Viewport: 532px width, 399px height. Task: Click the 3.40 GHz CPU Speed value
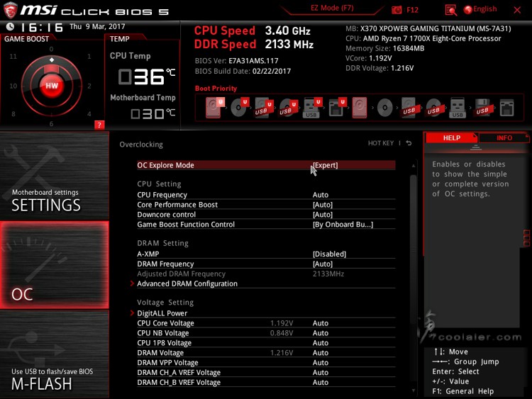point(288,31)
